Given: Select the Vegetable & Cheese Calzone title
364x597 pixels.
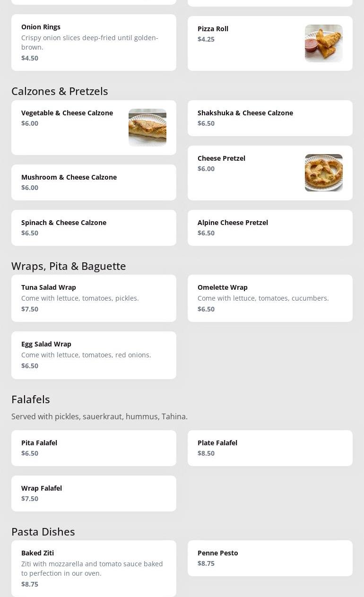Looking at the screenshot, I should point(67,113).
